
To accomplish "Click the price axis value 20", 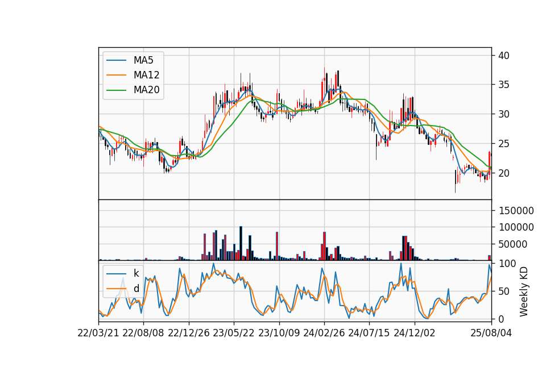I will [503, 173].
